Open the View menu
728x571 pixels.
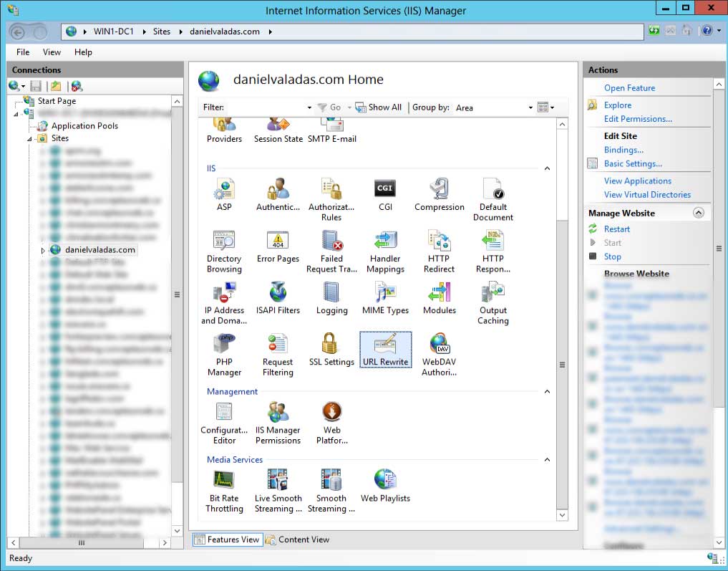point(52,52)
